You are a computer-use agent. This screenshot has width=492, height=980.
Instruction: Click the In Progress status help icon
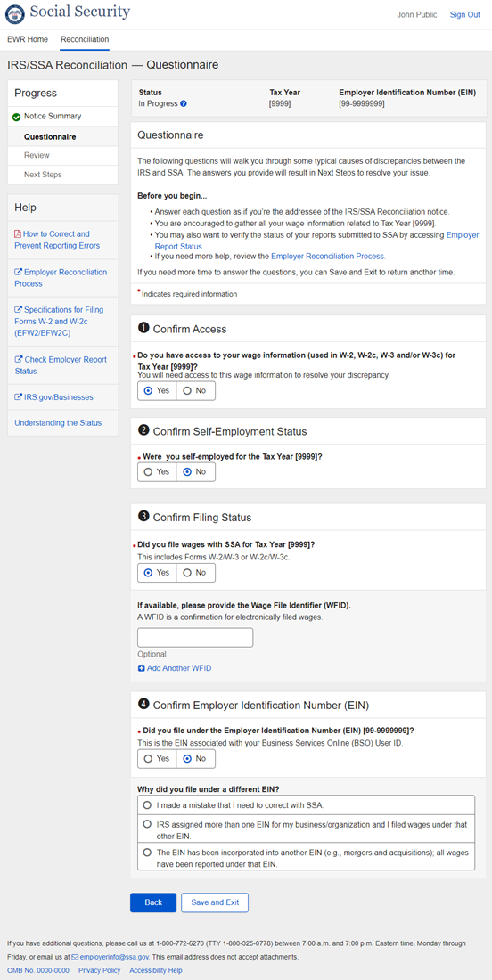pyautogui.click(x=184, y=103)
